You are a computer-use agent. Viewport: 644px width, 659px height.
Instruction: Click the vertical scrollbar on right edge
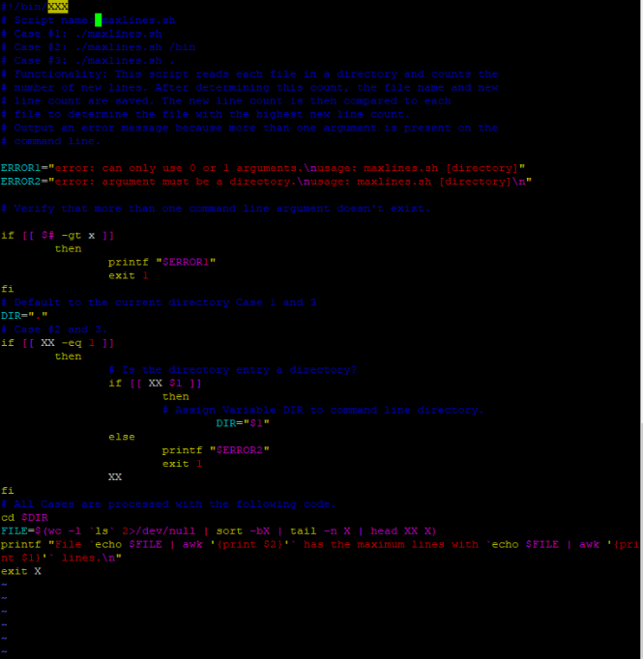click(x=642, y=329)
